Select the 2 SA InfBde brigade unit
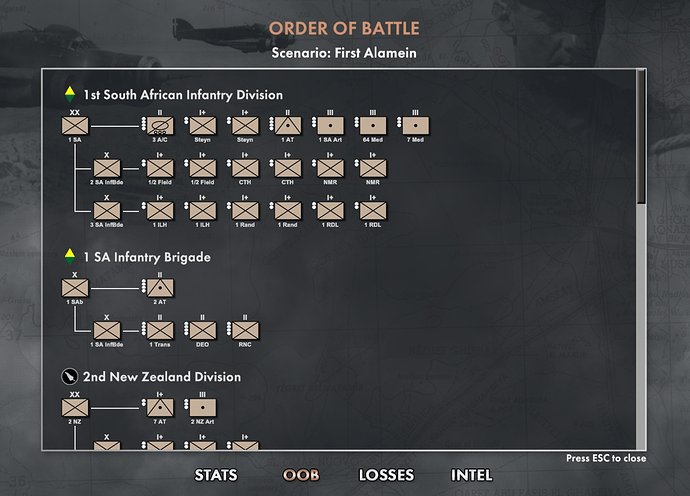 click(106, 169)
